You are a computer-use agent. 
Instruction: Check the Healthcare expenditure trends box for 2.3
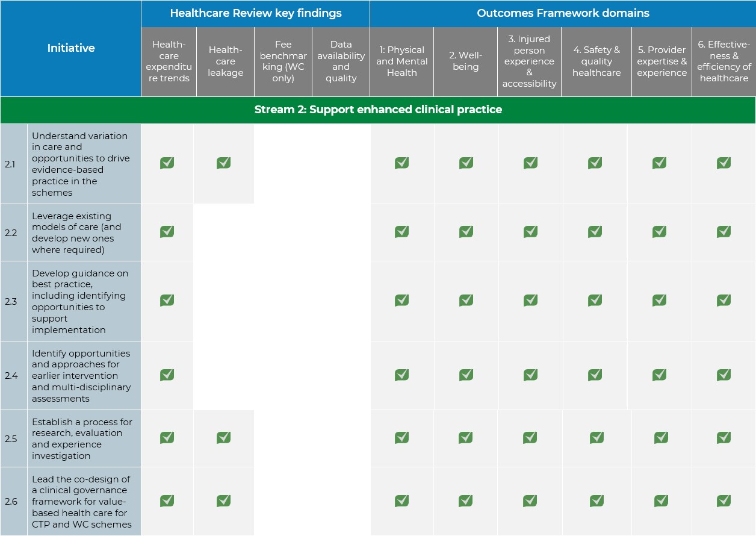pos(167,300)
